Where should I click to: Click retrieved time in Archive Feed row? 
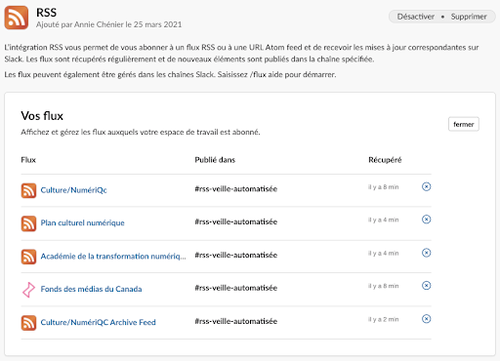tap(384, 319)
